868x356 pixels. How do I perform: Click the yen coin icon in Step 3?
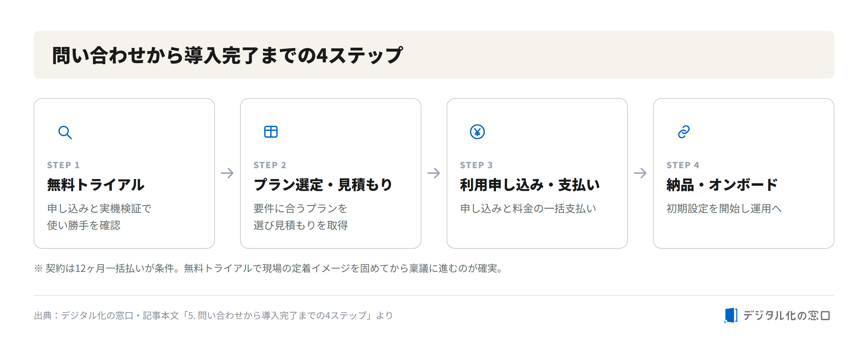pos(477,132)
